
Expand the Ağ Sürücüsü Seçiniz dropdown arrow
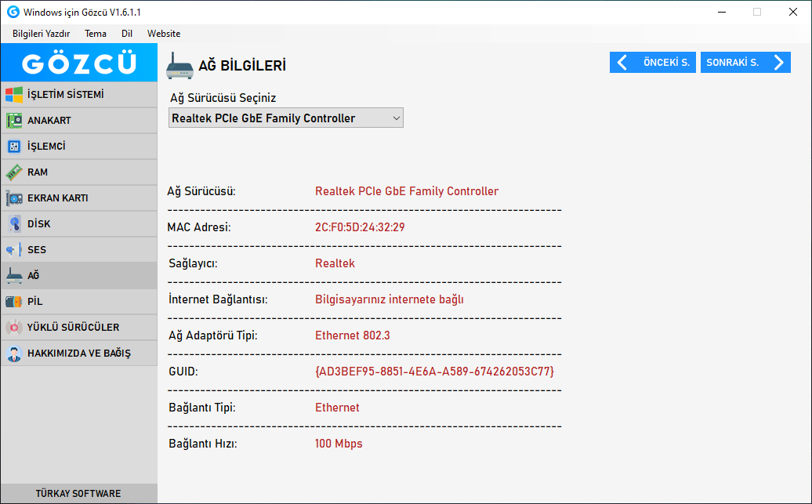pos(396,118)
